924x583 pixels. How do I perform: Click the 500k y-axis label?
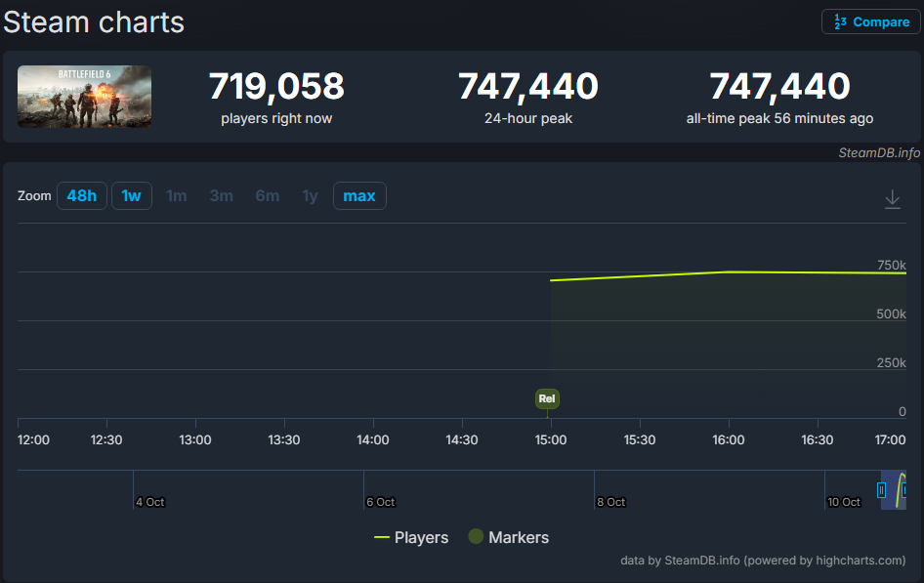click(891, 313)
